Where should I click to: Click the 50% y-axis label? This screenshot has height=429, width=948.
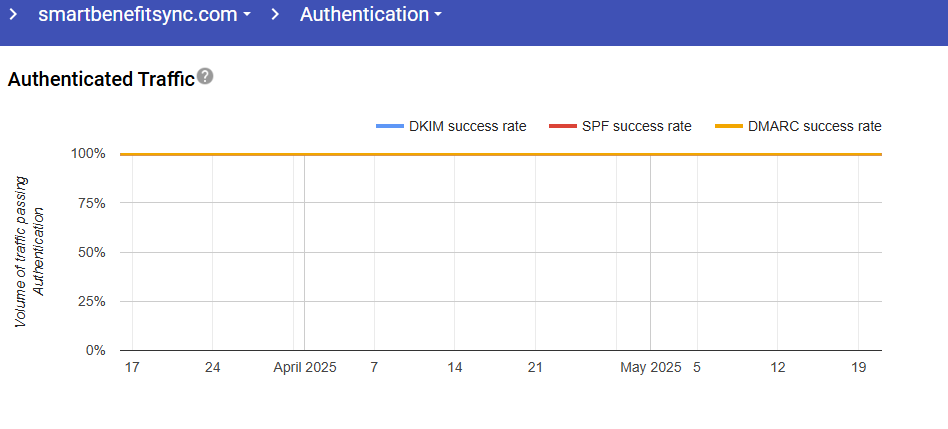tap(92, 252)
